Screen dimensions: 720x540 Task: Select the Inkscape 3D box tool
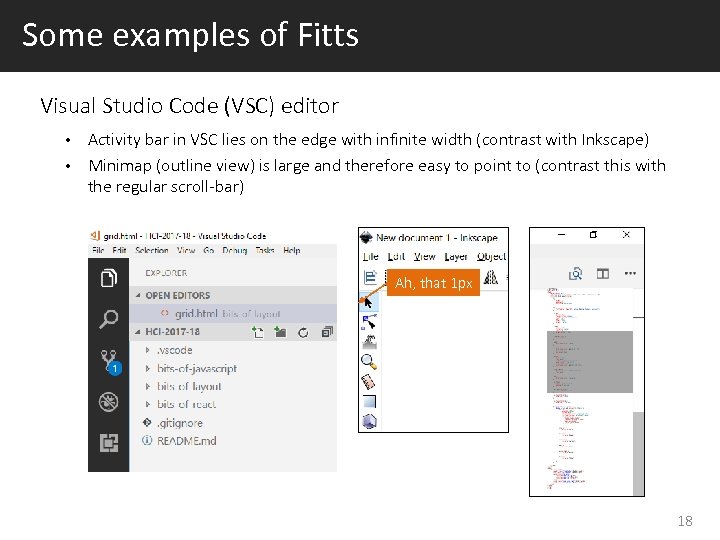coord(370,421)
